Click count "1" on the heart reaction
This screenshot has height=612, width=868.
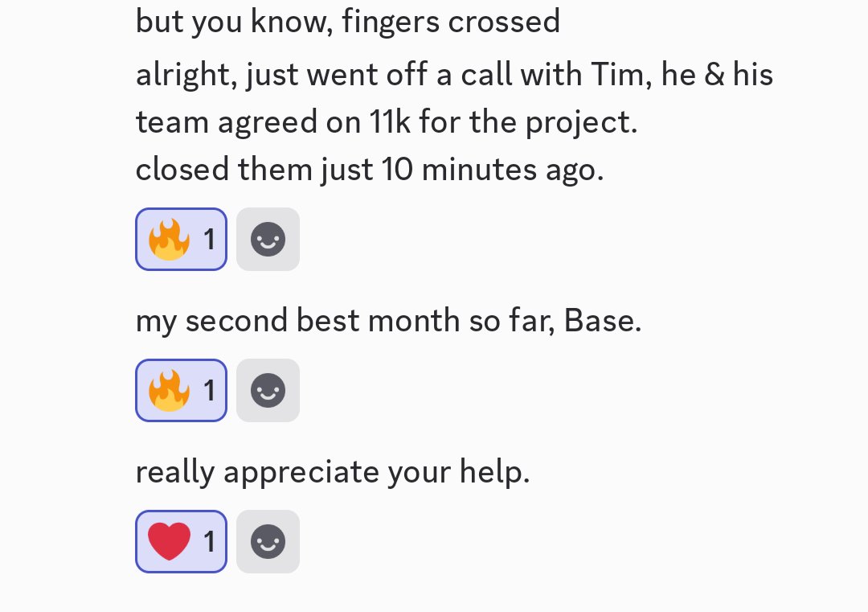[209, 542]
